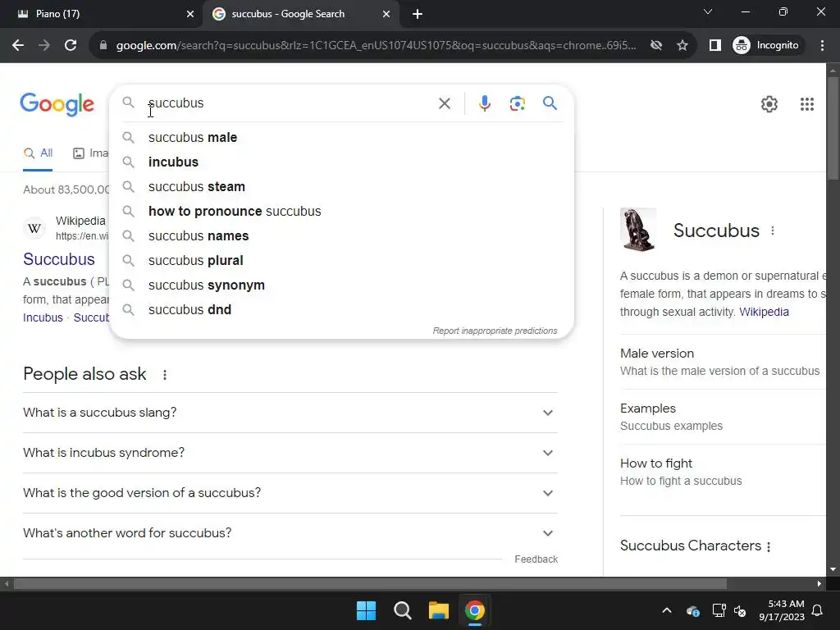Open File Explorer from taskbar

pos(438,610)
